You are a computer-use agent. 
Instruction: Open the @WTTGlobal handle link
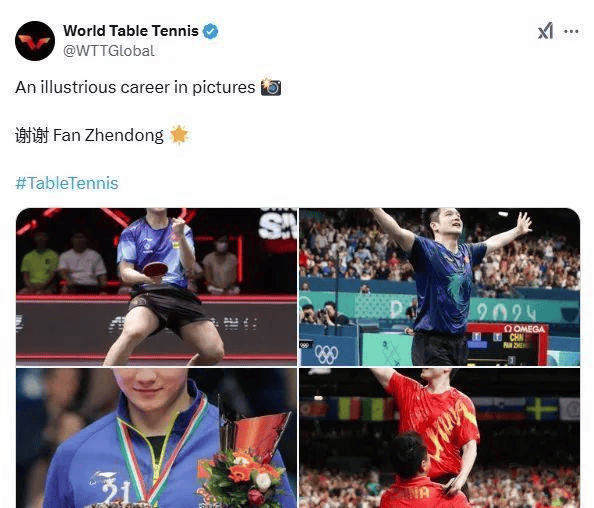tap(109, 51)
